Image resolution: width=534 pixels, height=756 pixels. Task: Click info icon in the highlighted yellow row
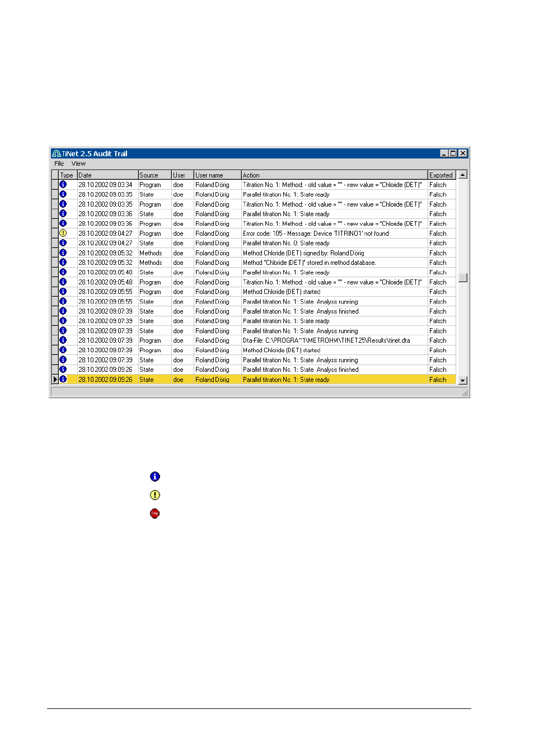(x=63, y=379)
